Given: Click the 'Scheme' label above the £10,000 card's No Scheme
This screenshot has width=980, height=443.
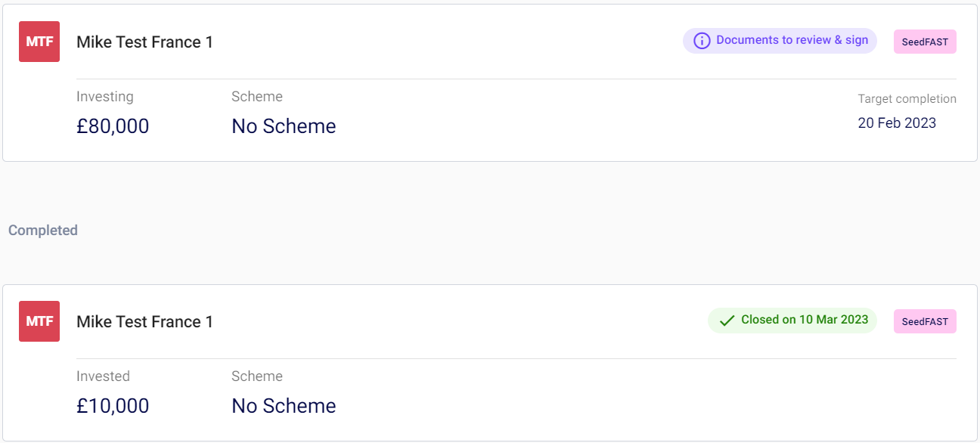Looking at the screenshot, I should (x=257, y=376).
